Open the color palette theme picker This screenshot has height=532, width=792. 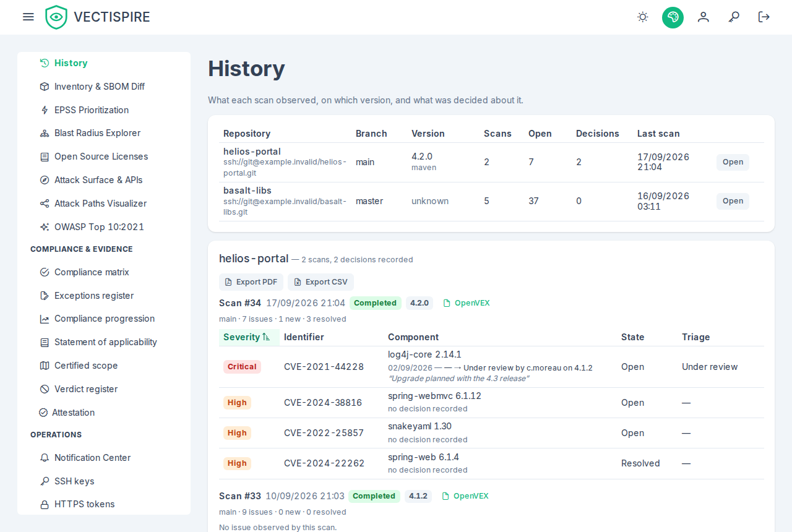click(x=673, y=17)
